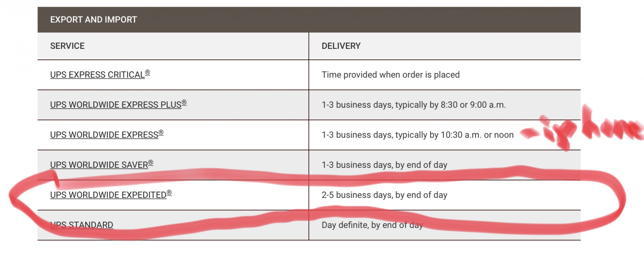
Task: Click the Service column heading
Action: (67, 46)
